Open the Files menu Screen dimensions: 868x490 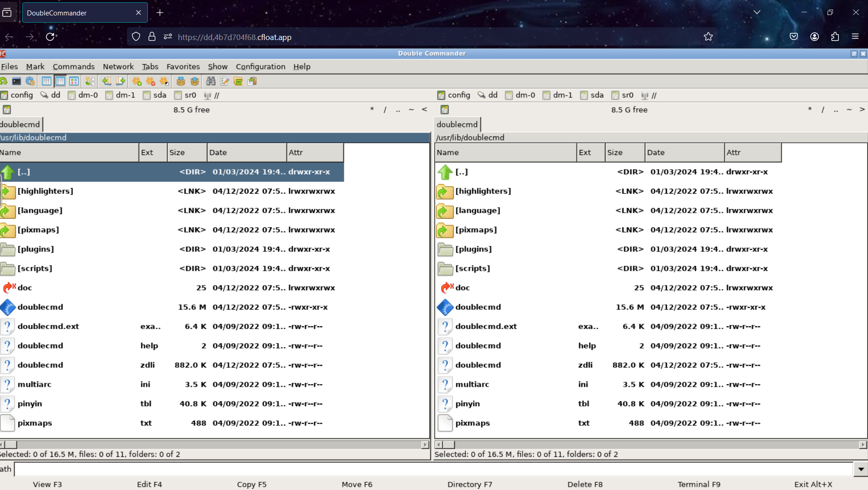point(9,66)
